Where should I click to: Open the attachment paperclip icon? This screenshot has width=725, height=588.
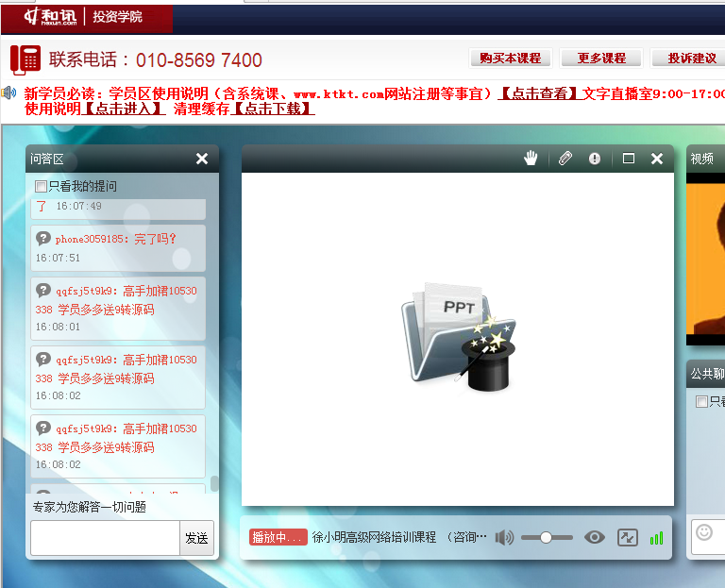pyautogui.click(x=565, y=159)
